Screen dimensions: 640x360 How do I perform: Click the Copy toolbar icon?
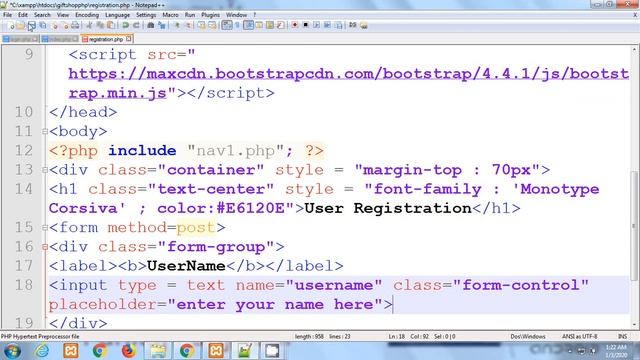pos(100,25)
